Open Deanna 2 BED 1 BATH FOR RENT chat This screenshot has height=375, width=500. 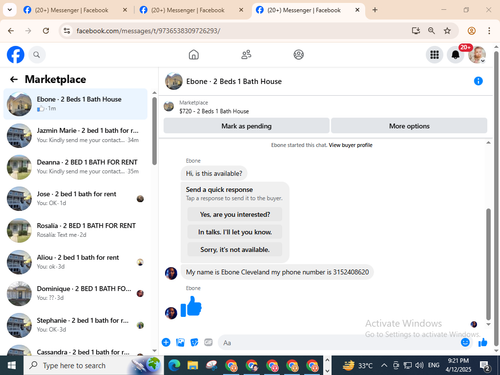click(75, 167)
